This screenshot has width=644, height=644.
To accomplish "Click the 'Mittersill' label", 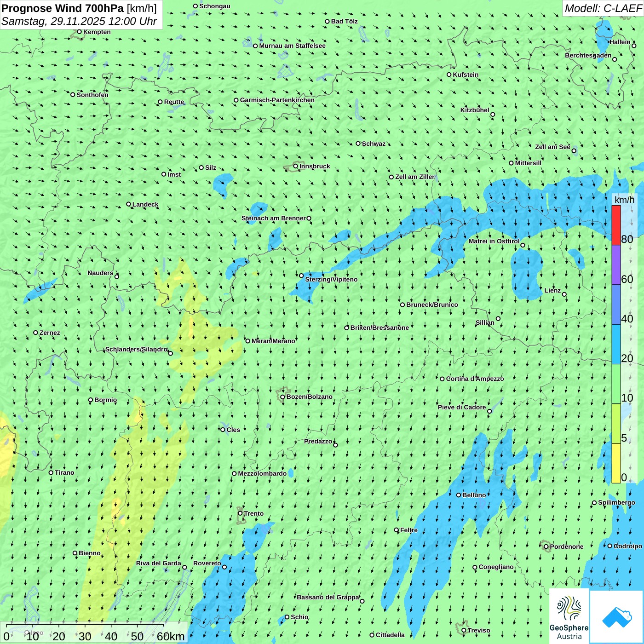I will (528, 163).
